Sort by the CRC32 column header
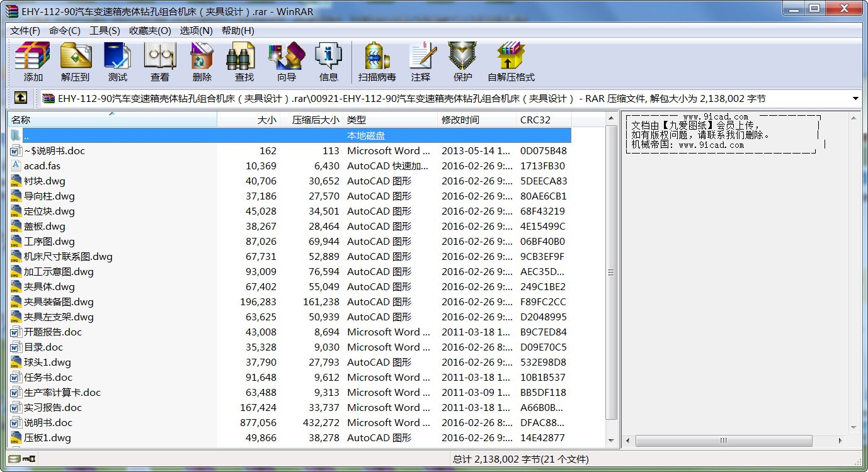The width and height of the screenshot is (868, 472). 544,120
